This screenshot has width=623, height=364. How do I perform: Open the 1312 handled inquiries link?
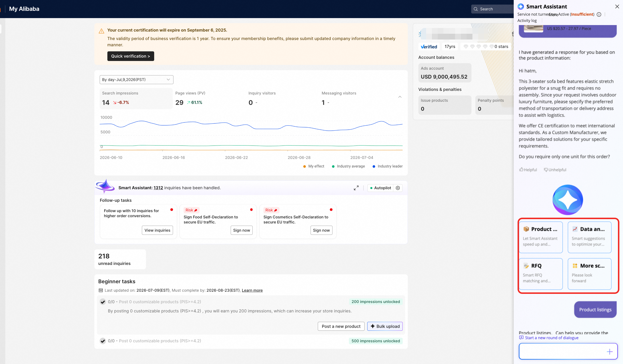pyautogui.click(x=158, y=188)
